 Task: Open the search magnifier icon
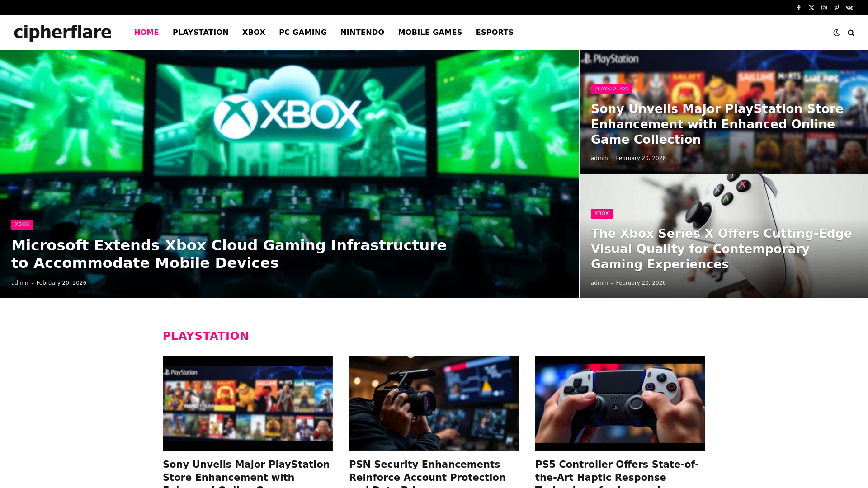(851, 33)
